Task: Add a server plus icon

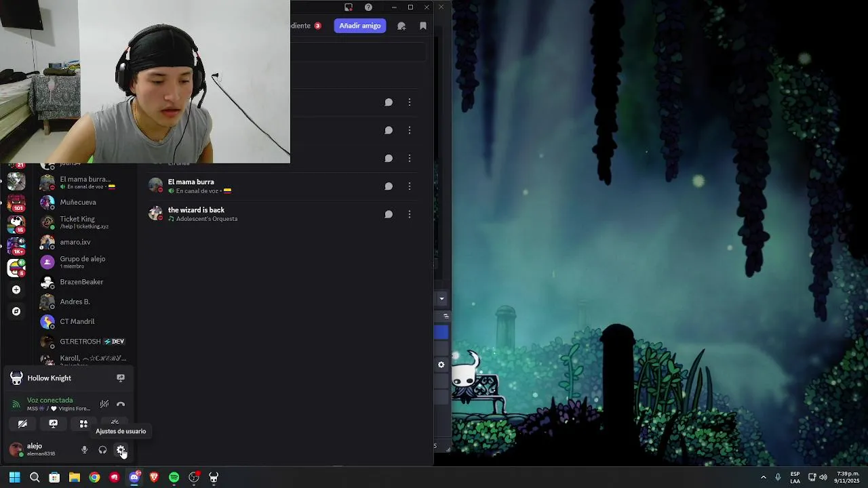Action: click(x=16, y=290)
